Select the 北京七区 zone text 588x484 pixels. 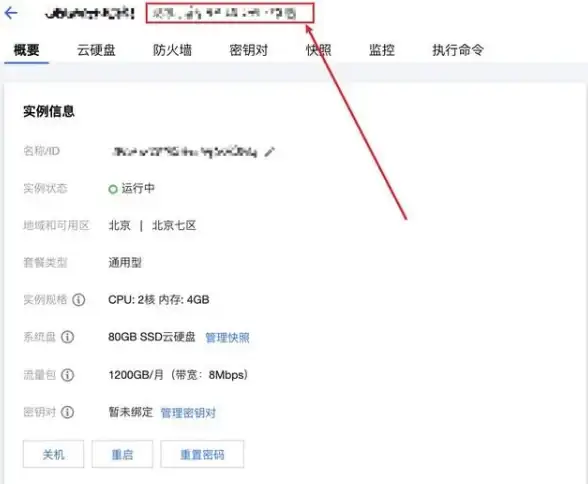coord(174,225)
